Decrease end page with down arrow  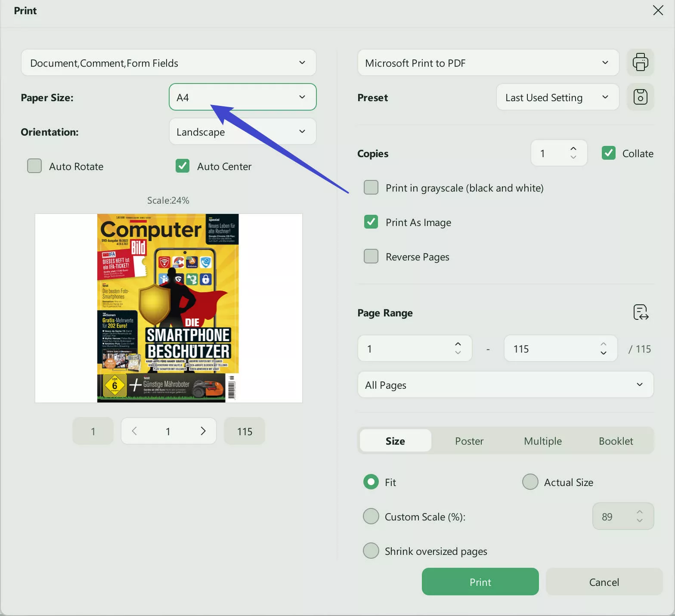[603, 353]
